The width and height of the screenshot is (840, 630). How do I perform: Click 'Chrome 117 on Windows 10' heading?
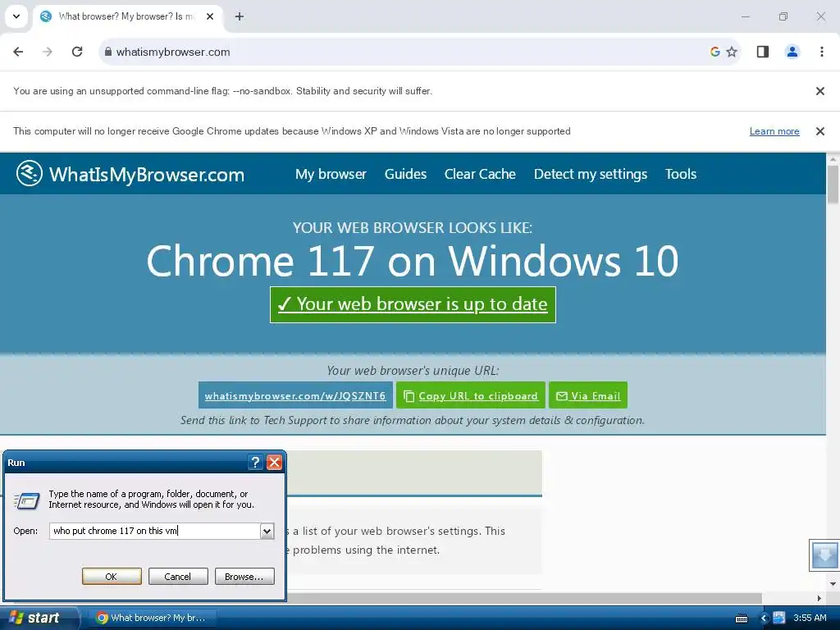[x=413, y=261]
